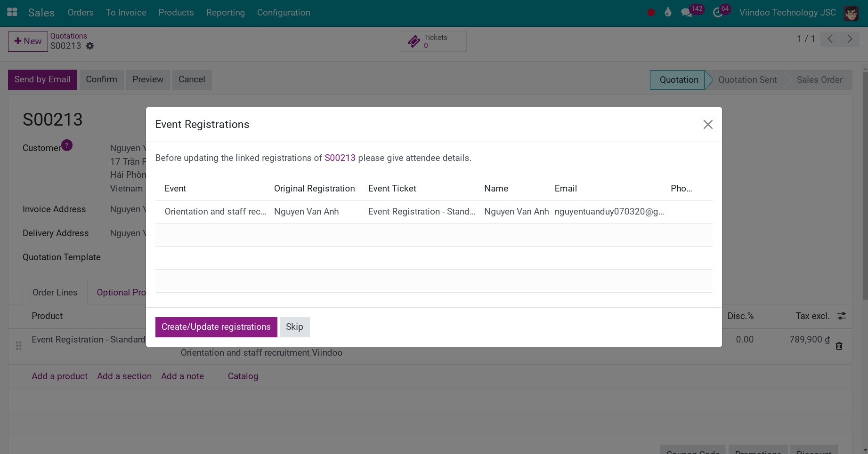The width and height of the screenshot is (868, 454).
Task: Grab the order line drag handle
Action: pyautogui.click(x=19, y=346)
